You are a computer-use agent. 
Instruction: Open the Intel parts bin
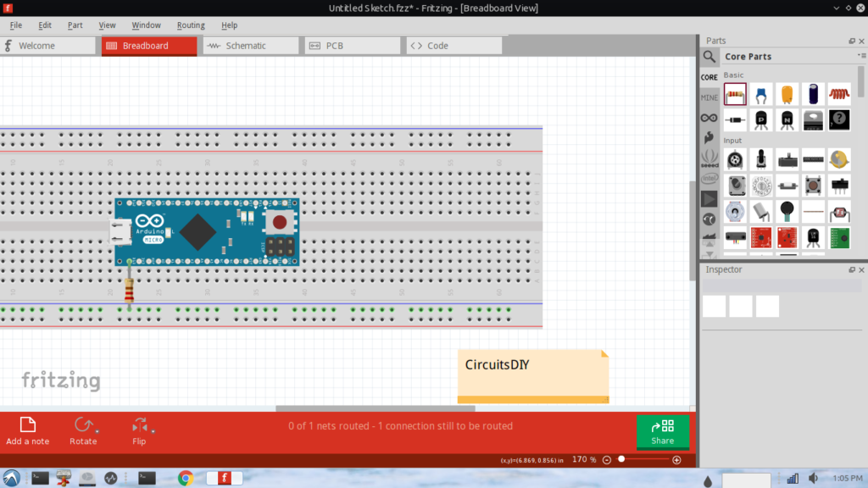(x=709, y=179)
